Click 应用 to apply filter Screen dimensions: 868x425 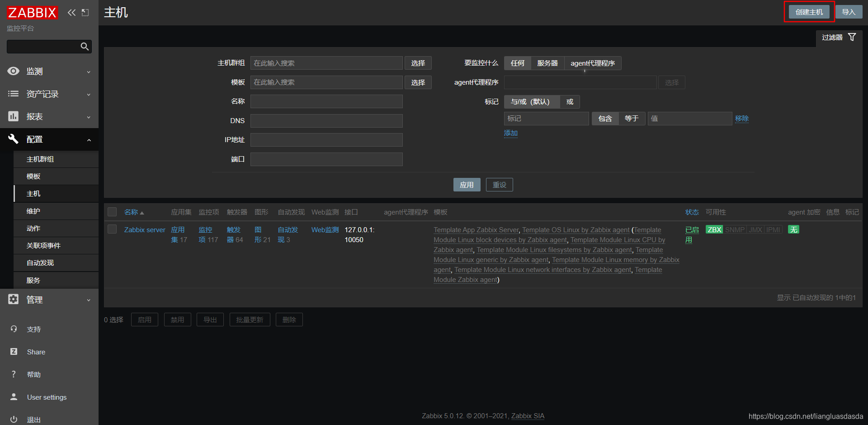(467, 185)
